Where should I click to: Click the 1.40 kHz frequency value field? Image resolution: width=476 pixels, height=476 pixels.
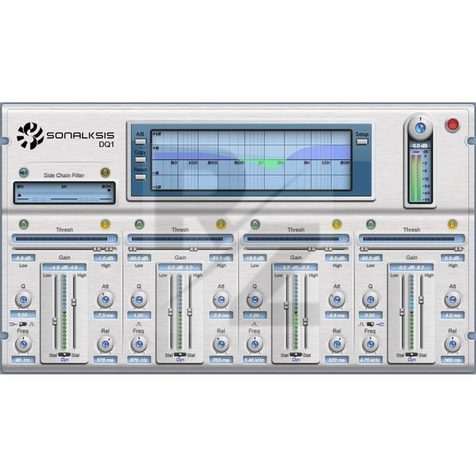click(x=255, y=360)
